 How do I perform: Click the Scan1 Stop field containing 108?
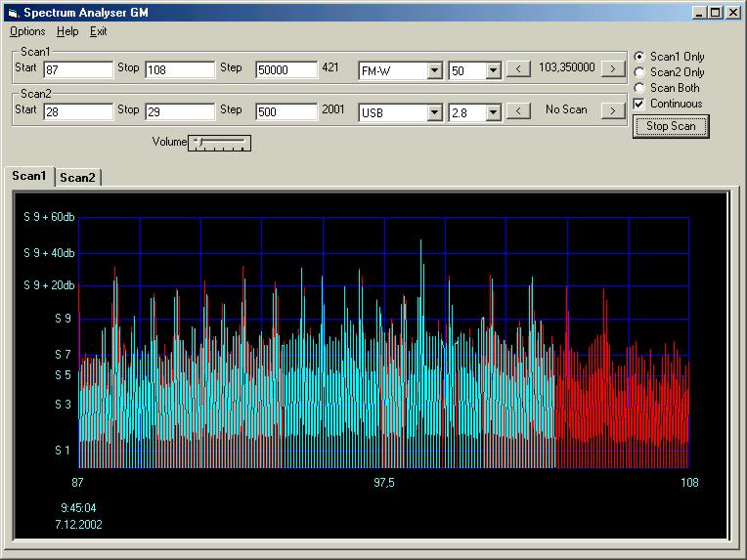coord(180,70)
